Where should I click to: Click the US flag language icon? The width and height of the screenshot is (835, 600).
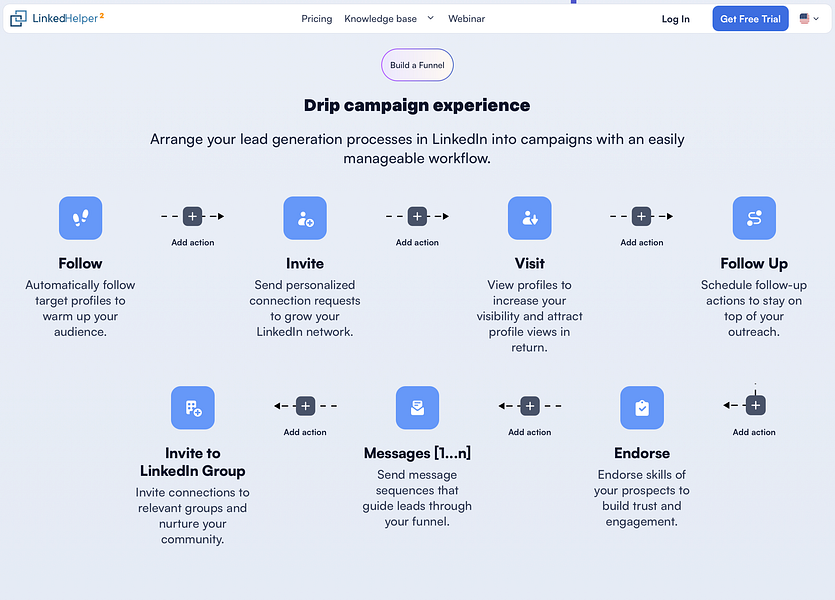click(804, 19)
